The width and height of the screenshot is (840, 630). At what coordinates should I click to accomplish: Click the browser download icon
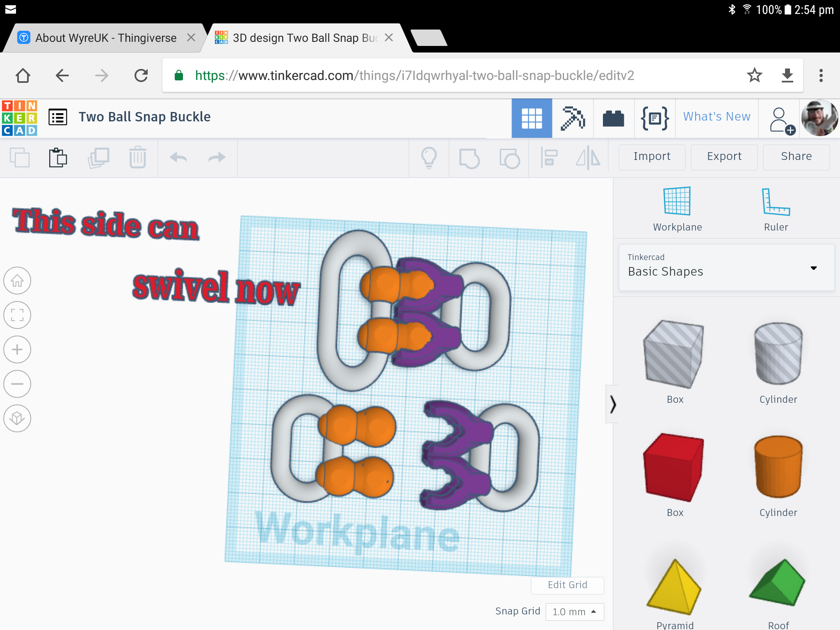pos(787,75)
